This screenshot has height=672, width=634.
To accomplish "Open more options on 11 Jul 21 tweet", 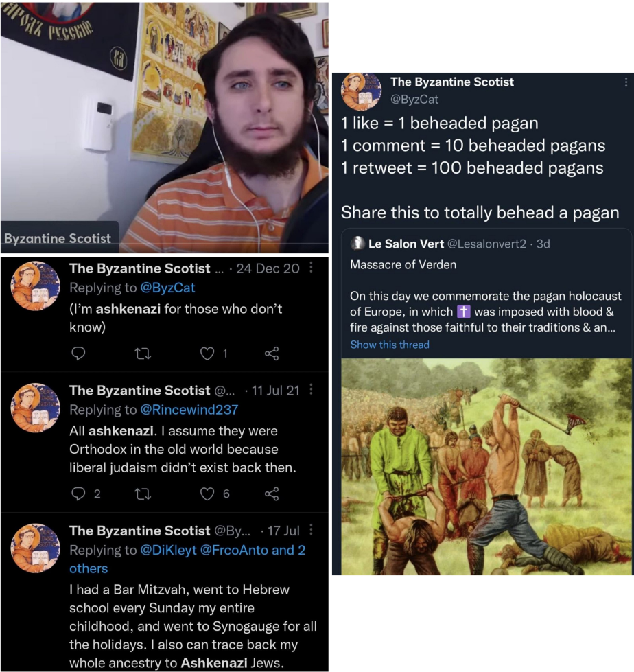I will coord(311,389).
